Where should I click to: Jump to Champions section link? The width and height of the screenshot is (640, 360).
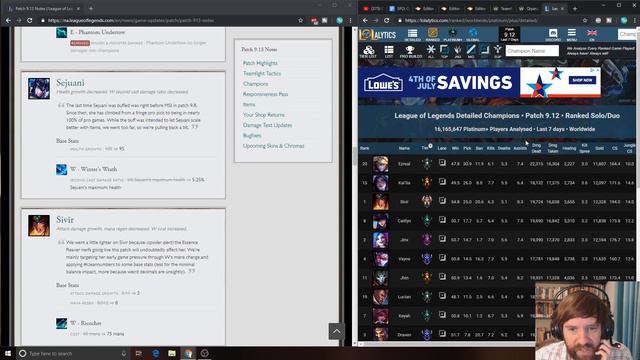(x=256, y=84)
